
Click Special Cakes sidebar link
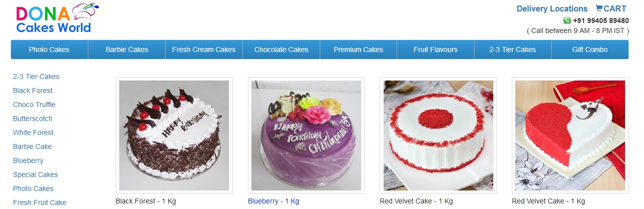pos(35,174)
